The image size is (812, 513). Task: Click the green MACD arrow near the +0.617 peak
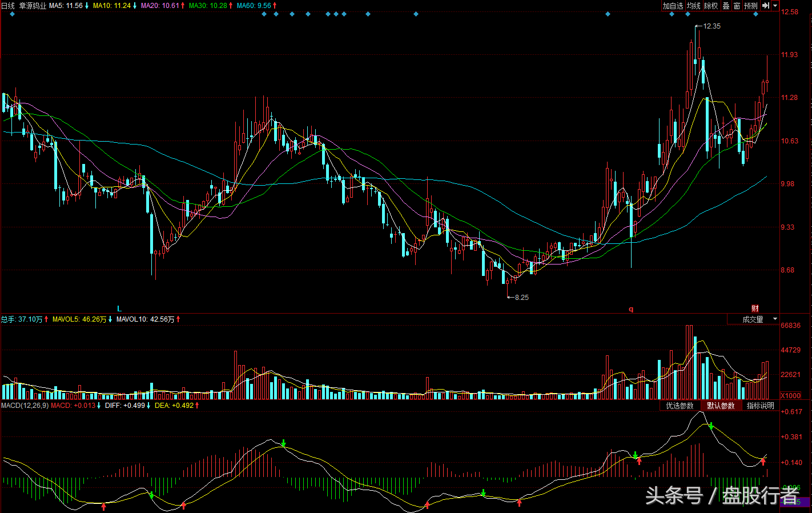tap(711, 426)
